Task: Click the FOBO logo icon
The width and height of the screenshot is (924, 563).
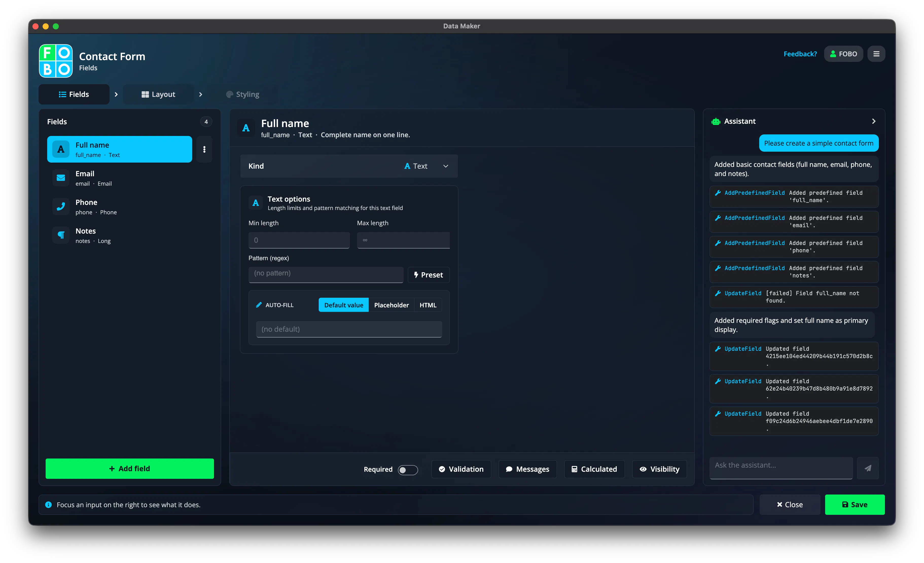Action: click(x=56, y=61)
